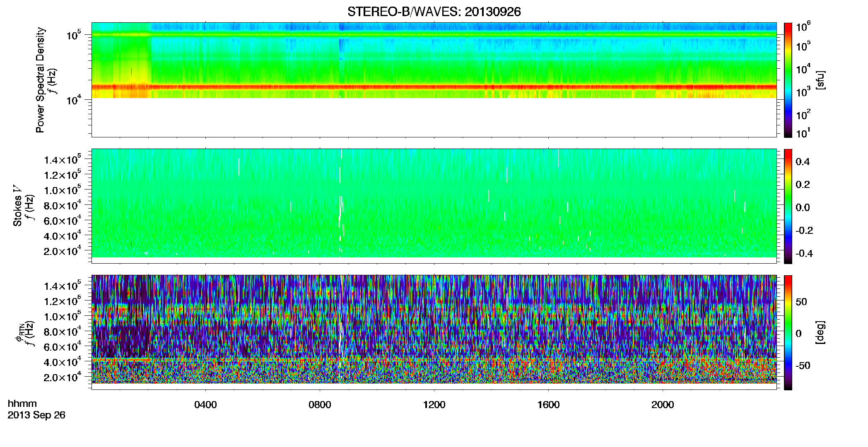The height and width of the screenshot is (447, 868).
Task: Click the phi RTN degrees color bar
Action: point(788,332)
